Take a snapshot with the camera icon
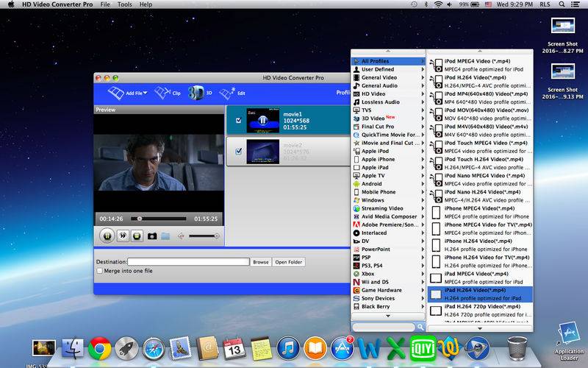Viewport: 588px width, 368px height. click(152, 236)
